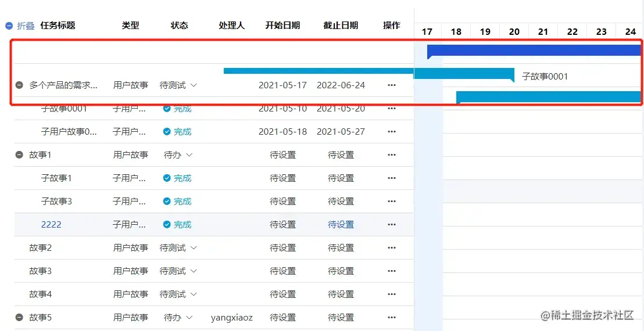Collapse the 故事5 parent row
Screen dimensions: 644x331
point(19,318)
